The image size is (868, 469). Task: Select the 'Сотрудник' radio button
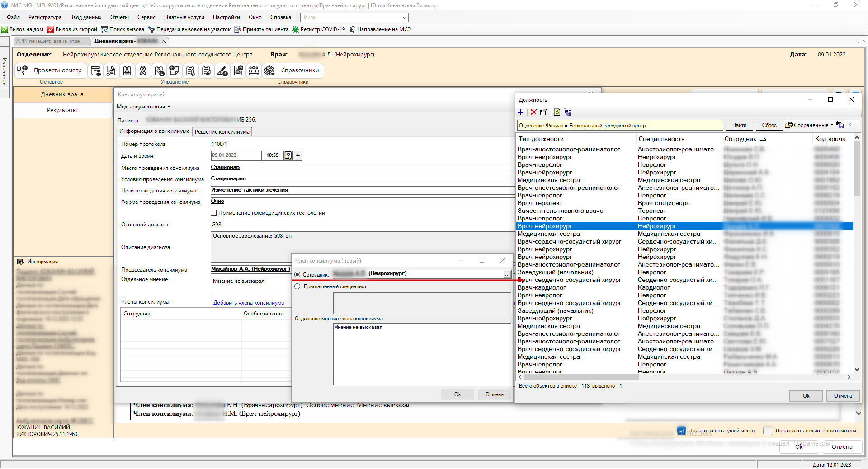click(297, 275)
